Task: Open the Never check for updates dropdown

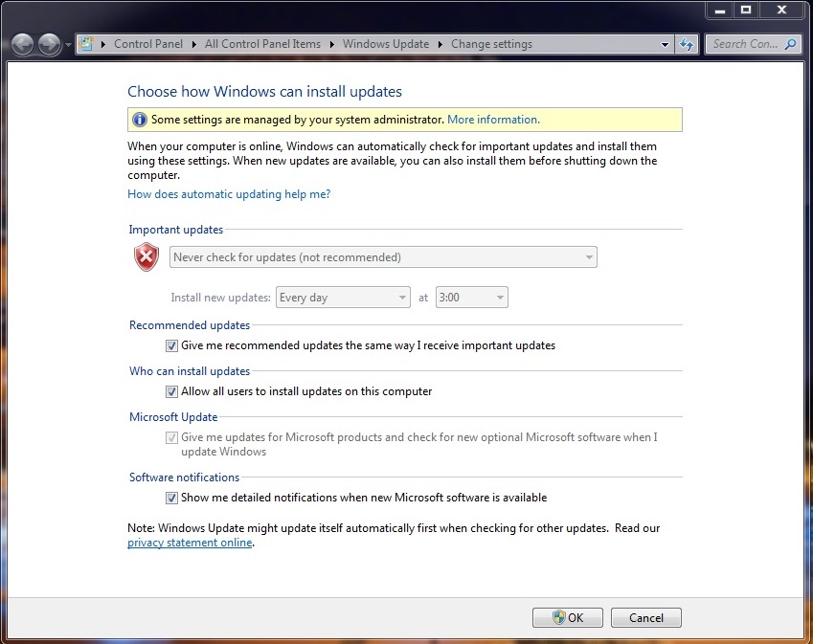Action: [383, 257]
